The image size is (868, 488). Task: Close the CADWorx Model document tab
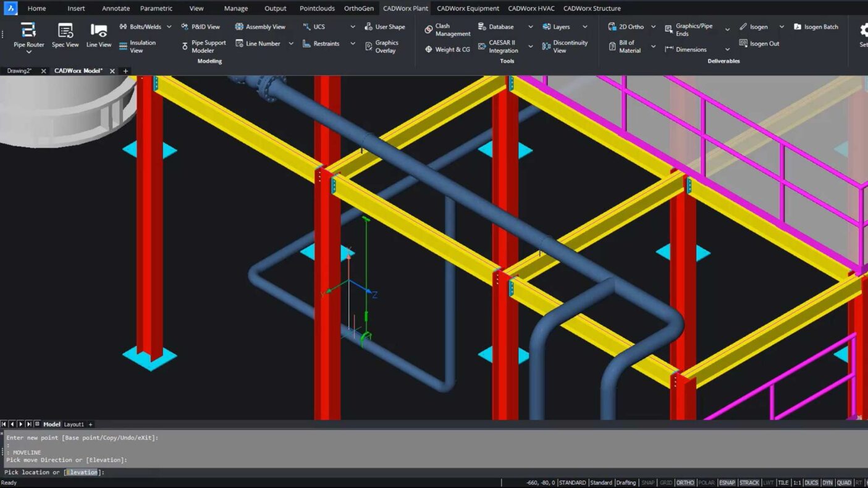coord(112,71)
